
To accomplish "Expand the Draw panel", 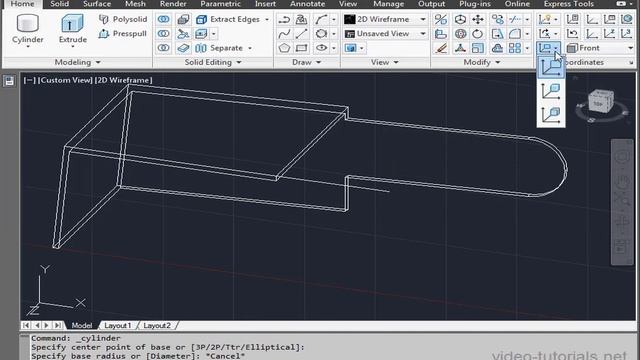I will pos(307,62).
